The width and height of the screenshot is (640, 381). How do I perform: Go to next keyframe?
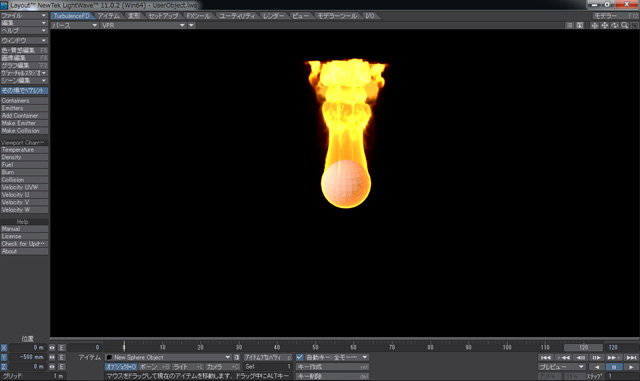tap(613, 357)
